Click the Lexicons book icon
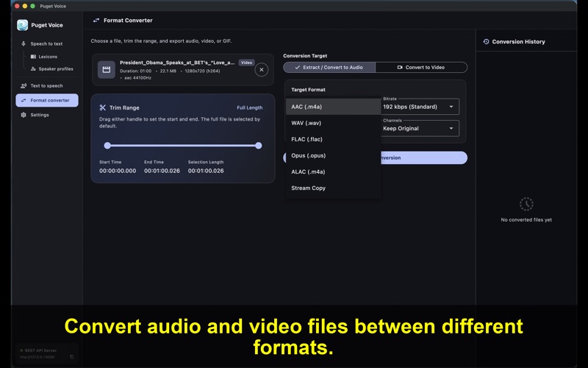The image size is (588, 368). click(33, 57)
